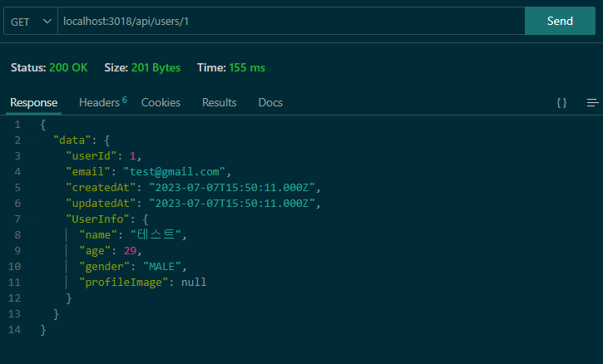Open the response options menu icon
Viewport: 603px width, 364px height.
tap(593, 102)
